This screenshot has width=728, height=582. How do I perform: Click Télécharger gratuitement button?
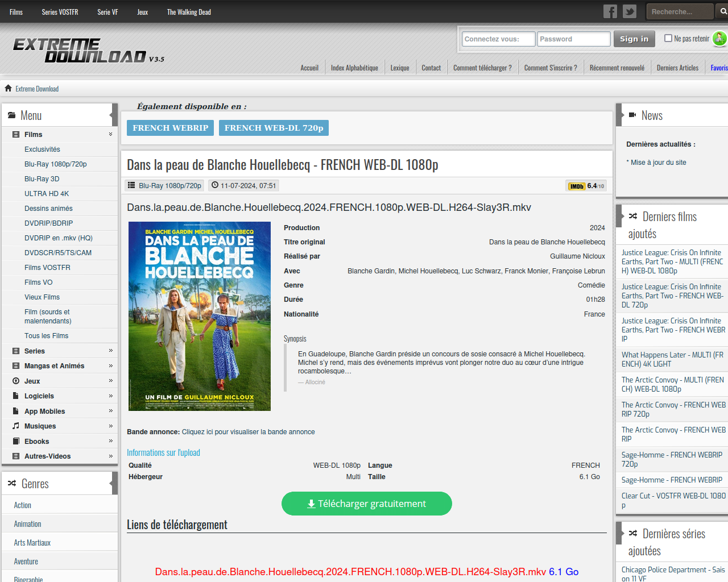click(x=367, y=504)
